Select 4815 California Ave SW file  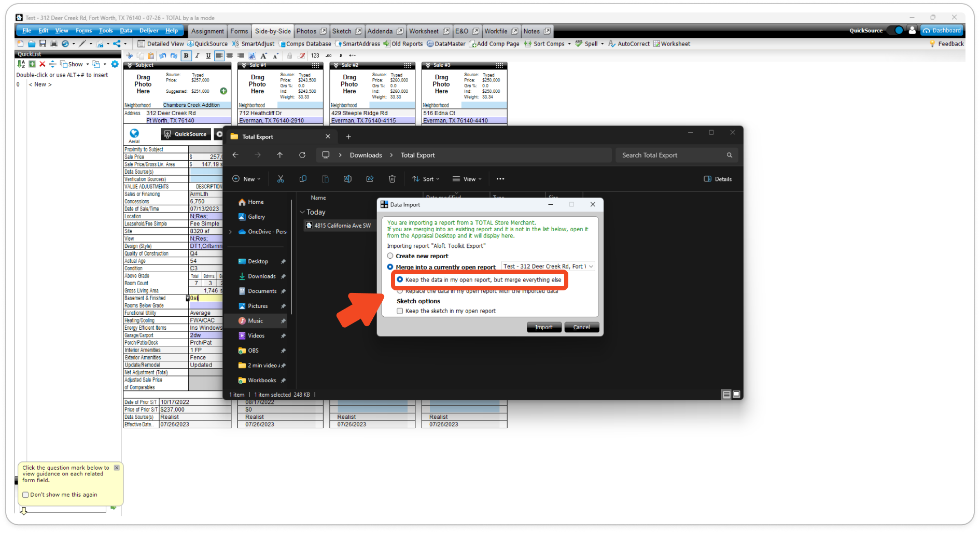coord(339,226)
